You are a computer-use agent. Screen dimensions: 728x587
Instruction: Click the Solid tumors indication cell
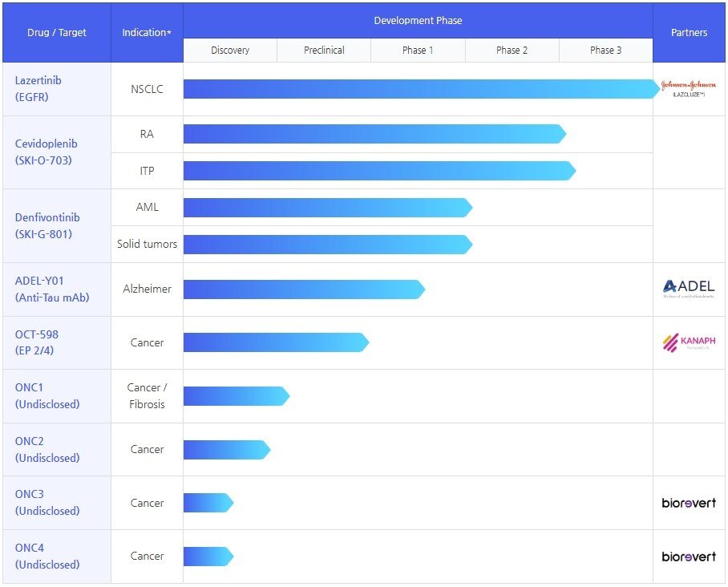(x=147, y=244)
